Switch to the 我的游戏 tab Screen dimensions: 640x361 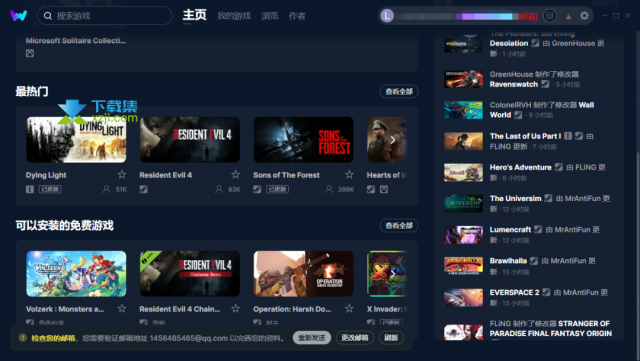(234, 16)
